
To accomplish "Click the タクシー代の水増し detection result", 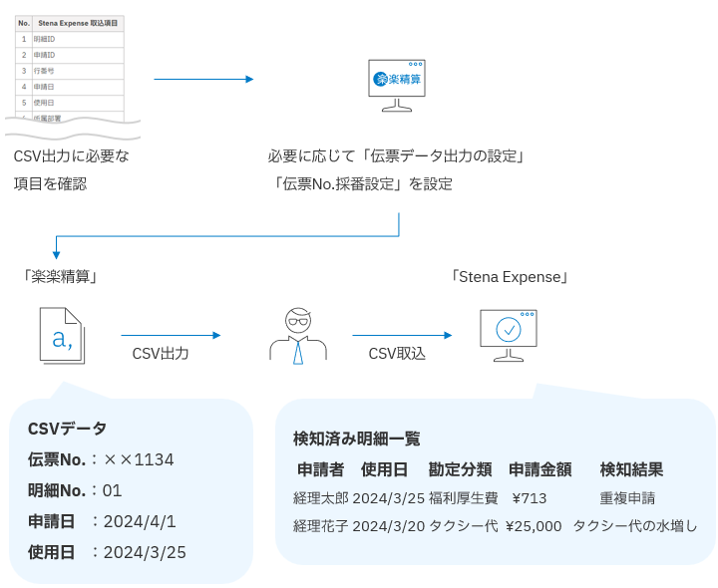I will [x=634, y=525].
